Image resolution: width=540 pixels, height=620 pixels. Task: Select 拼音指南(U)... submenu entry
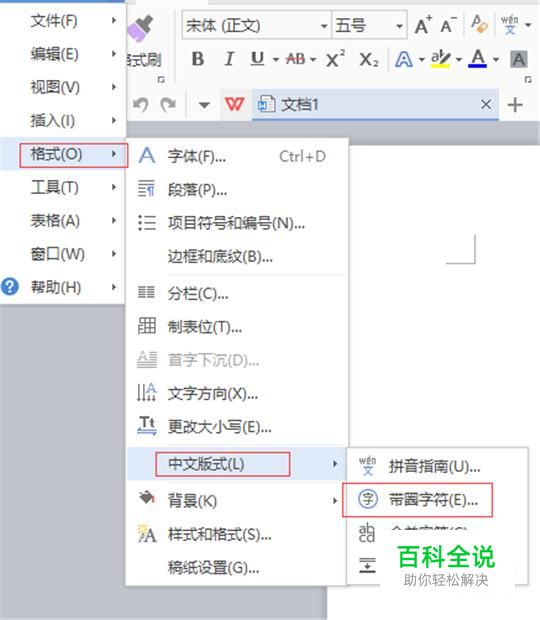(x=437, y=467)
